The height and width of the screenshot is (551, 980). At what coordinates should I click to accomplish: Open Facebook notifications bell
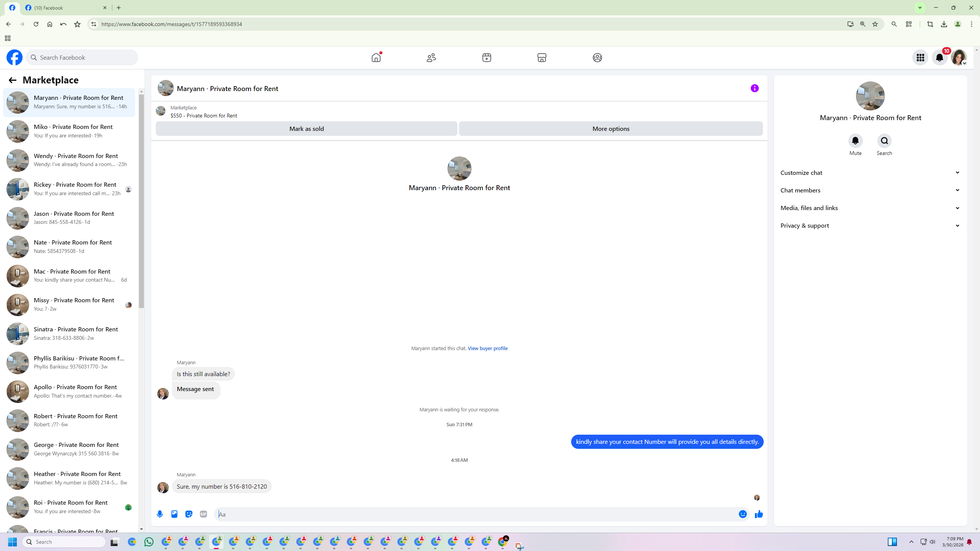point(939,57)
